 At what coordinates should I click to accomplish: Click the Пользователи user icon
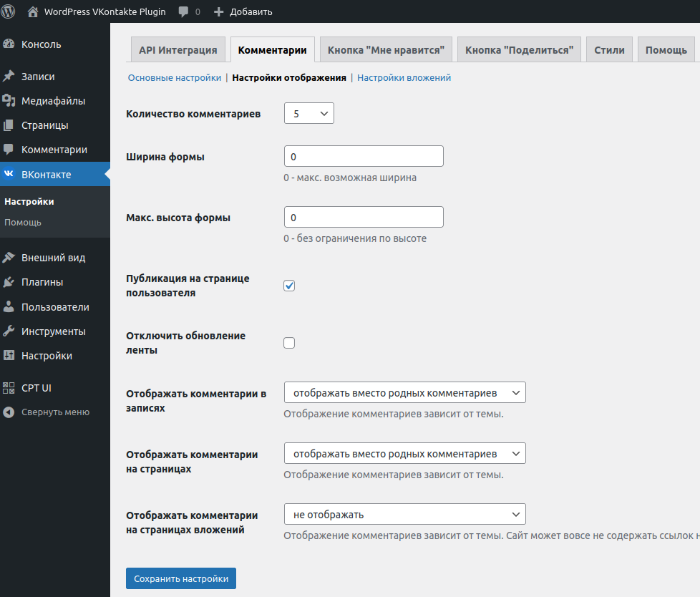pos(9,306)
